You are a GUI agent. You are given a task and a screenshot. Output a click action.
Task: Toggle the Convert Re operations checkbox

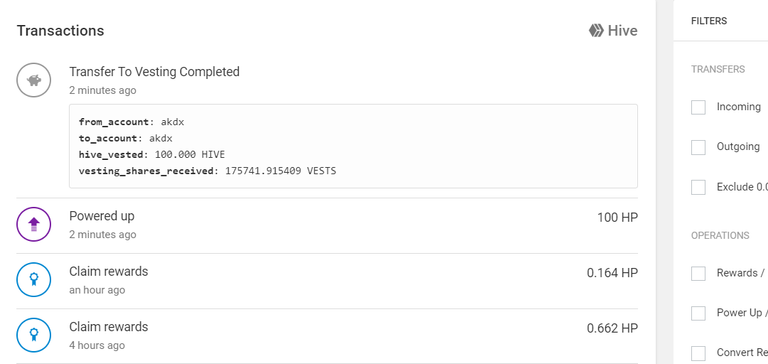coord(698,353)
